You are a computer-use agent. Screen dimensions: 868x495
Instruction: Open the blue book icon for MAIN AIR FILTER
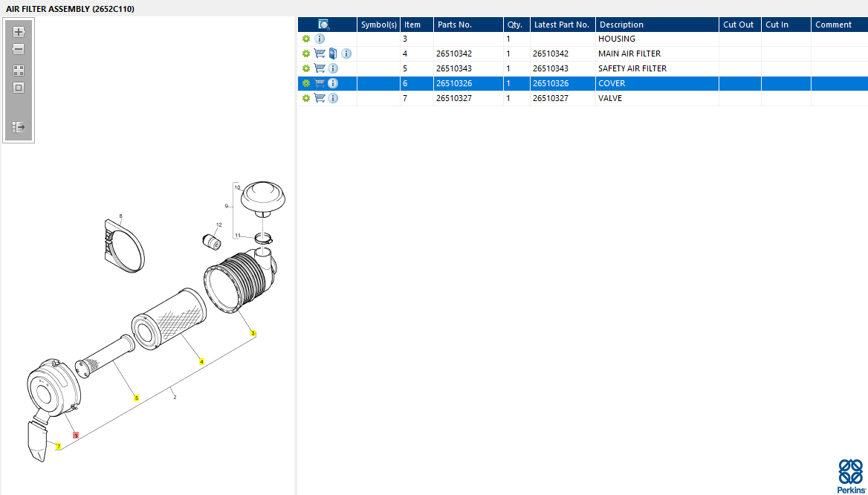333,54
